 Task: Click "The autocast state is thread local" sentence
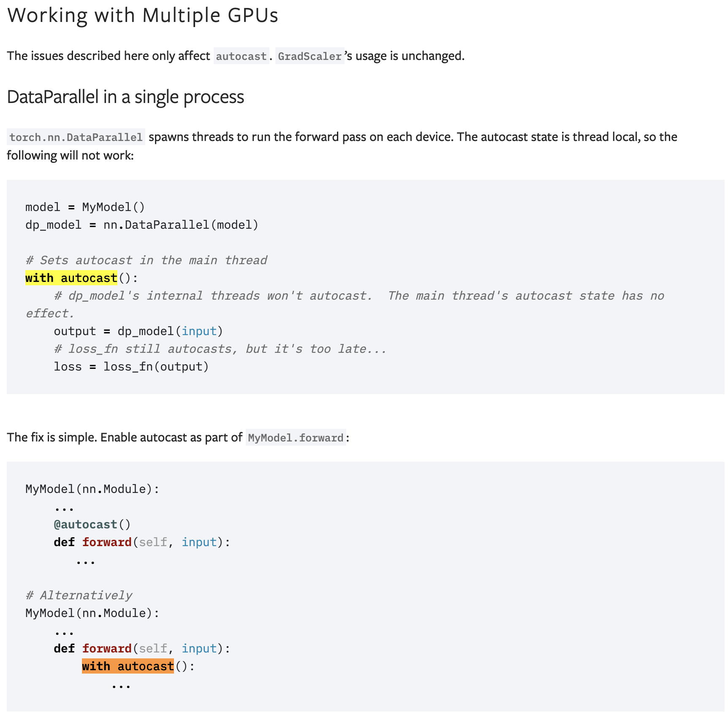coord(548,137)
